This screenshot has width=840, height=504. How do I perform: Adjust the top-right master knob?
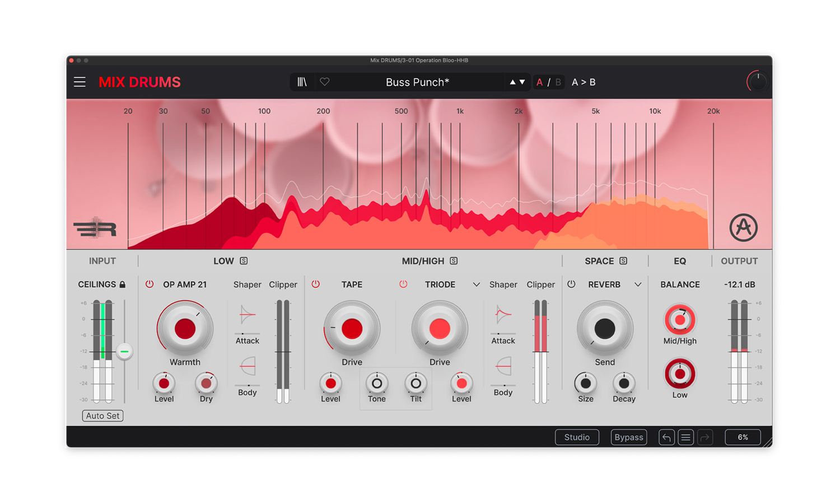pyautogui.click(x=757, y=82)
